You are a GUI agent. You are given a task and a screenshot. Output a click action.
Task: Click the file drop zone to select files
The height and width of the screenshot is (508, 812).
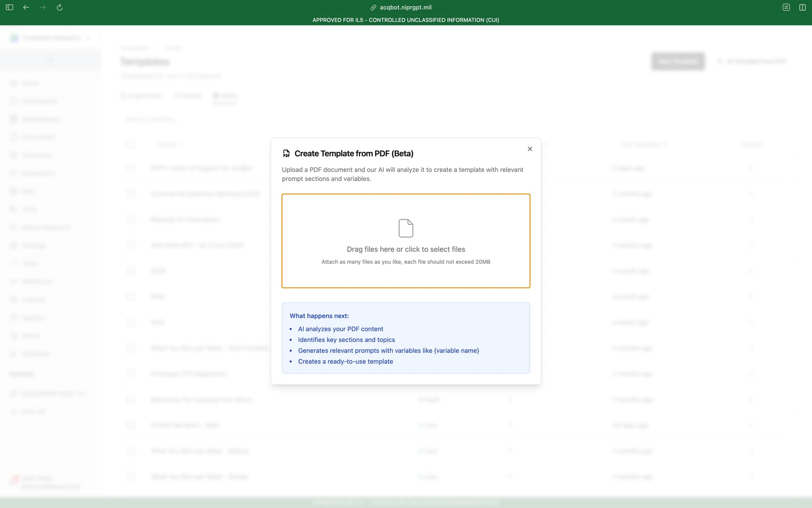[406, 241]
